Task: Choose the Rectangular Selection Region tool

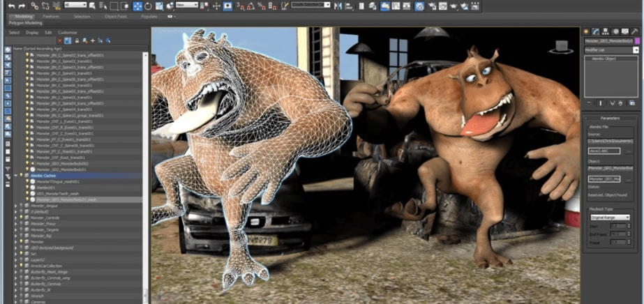Action: coord(114,6)
